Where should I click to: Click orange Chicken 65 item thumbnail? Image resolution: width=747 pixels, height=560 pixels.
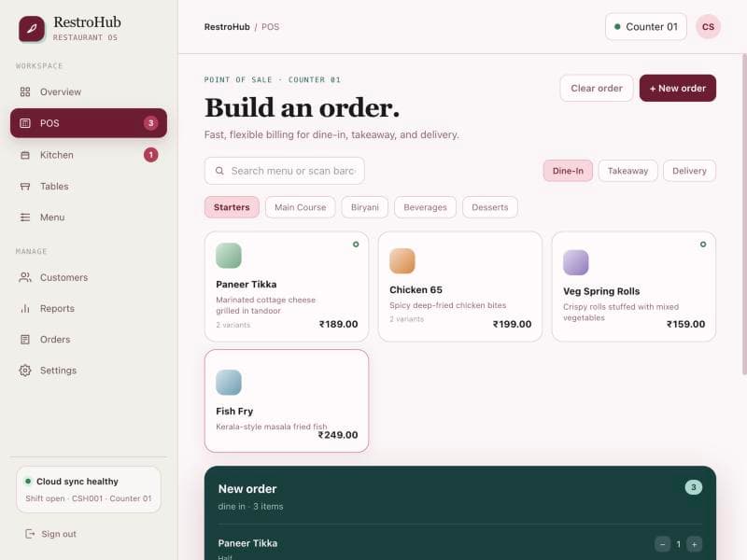(402, 261)
